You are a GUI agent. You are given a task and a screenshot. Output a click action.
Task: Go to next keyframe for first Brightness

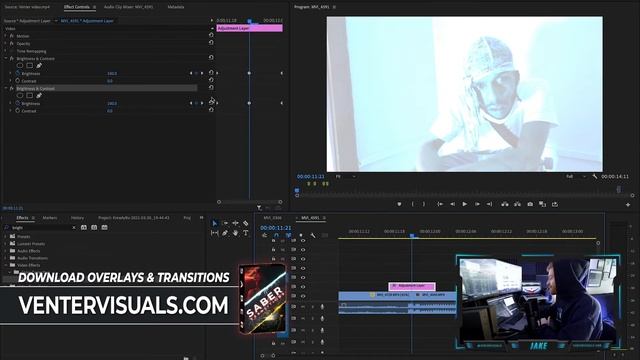click(202, 73)
